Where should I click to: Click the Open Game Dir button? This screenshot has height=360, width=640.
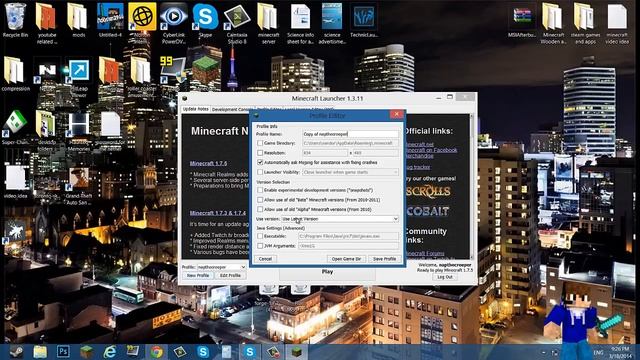coord(346,259)
